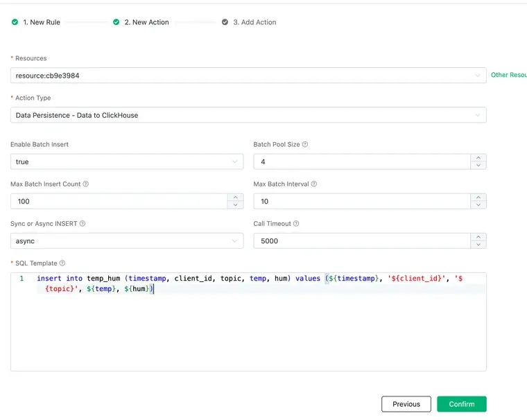Viewport: 527px width, 420px height.
Task: Click help icon beside Sync or Async INSERT
Action: tap(83, 224)
